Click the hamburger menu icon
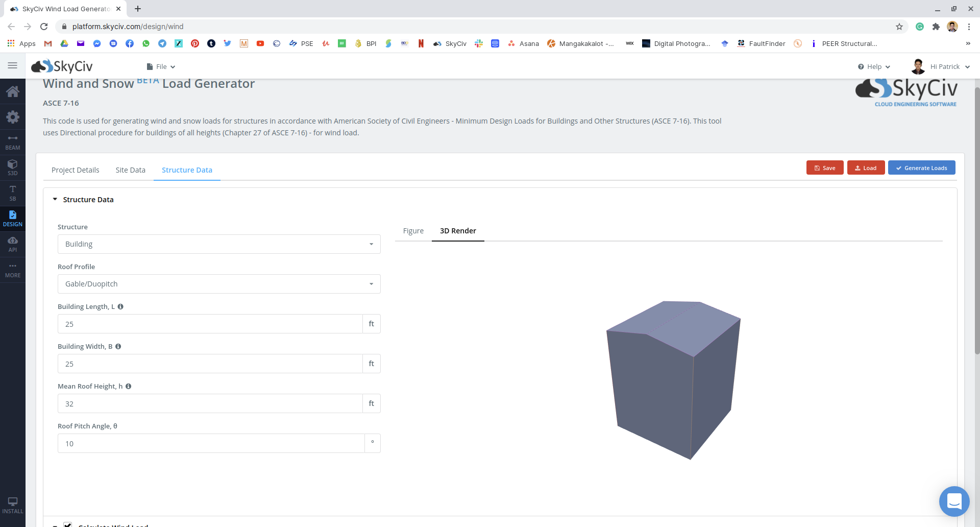The height and width of the screenshot is (527, 980). 13,65
